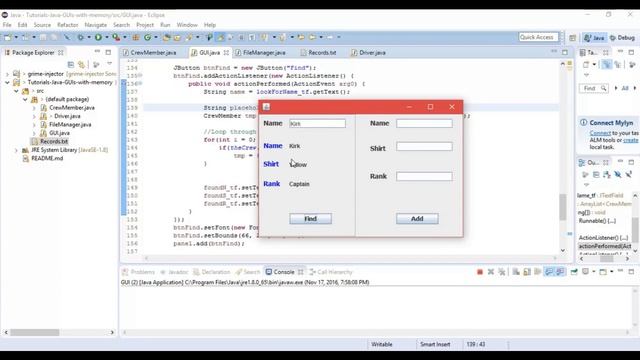
Task: Switch to the Records.txt editor tab
Action: pos(318,53)
